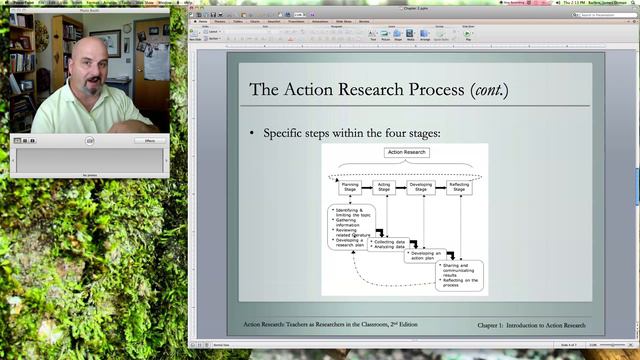Select the action research diagram image on slide
The image size is (640, 360).
pos(405,220)
